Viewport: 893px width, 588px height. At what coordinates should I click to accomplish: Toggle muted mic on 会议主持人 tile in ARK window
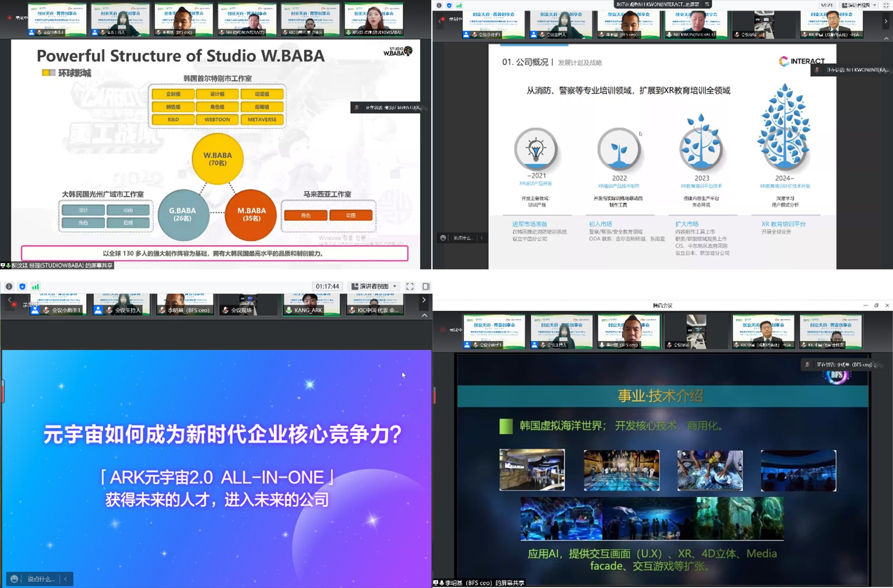pyautogui.click(x=109, y=310)
